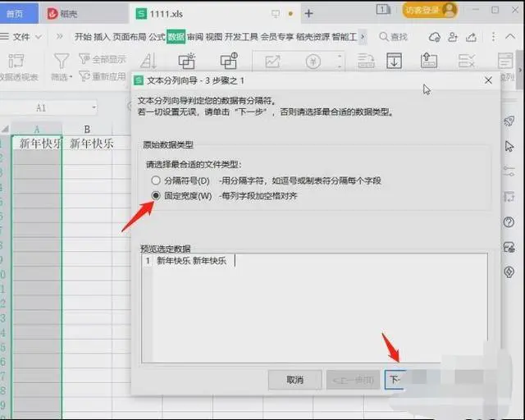Open the 数据 ribbon tab

coord(176,37)
